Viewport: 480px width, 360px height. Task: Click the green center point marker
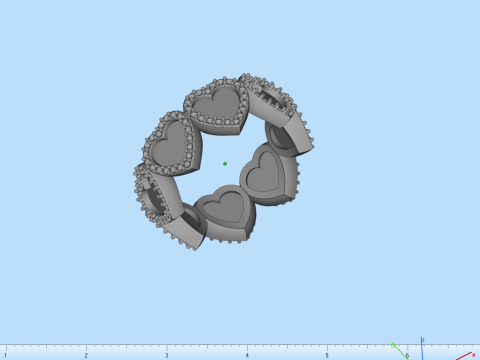pos(225,164)
